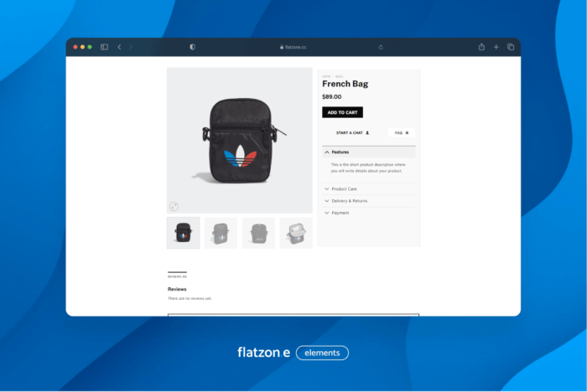Click the Safari sidebar toggle icon
This screenshot has width=587, height=392.
point(104,47)
